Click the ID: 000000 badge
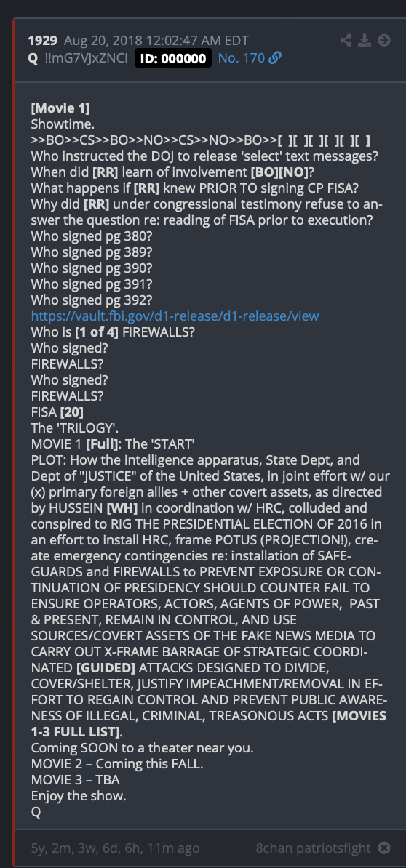This screenshot has width=406, height=868. point(173,58)
